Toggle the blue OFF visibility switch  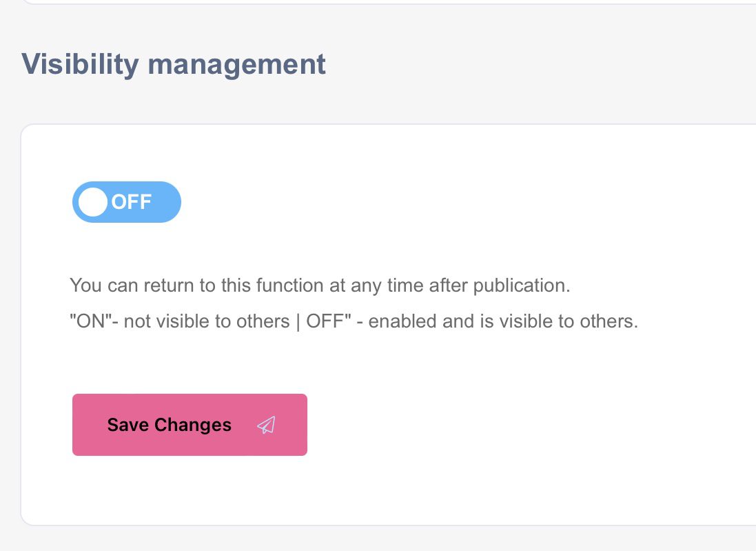coord(127,202)
